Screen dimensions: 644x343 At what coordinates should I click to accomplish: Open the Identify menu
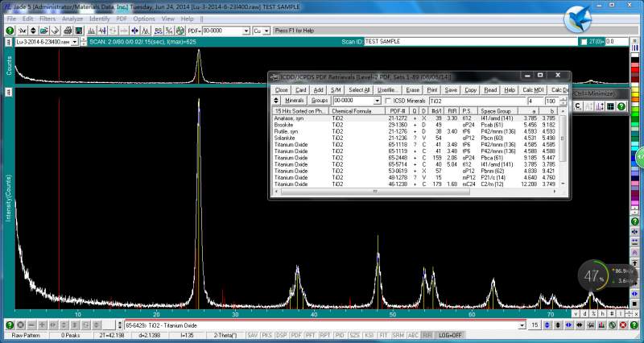(x=100, y=18)
